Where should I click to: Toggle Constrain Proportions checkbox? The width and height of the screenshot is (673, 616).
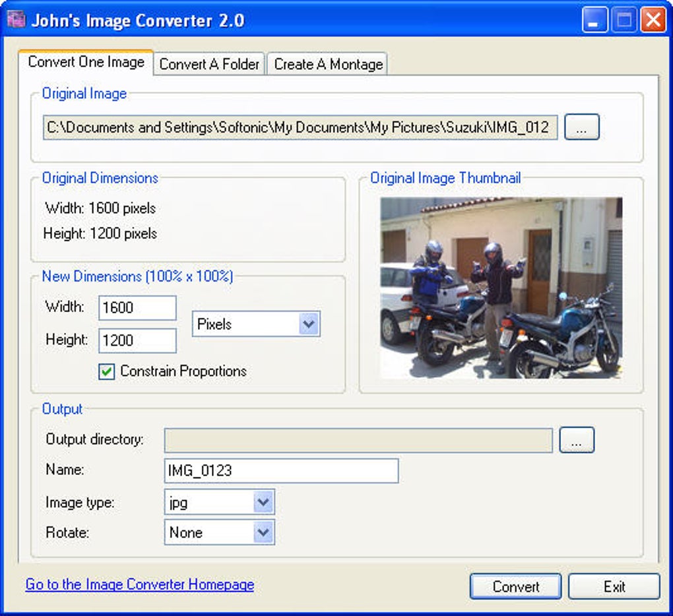click(x=106, y=371)
